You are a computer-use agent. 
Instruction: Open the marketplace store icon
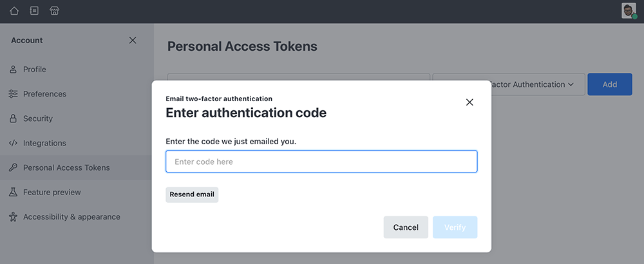[x=55, y=11]
